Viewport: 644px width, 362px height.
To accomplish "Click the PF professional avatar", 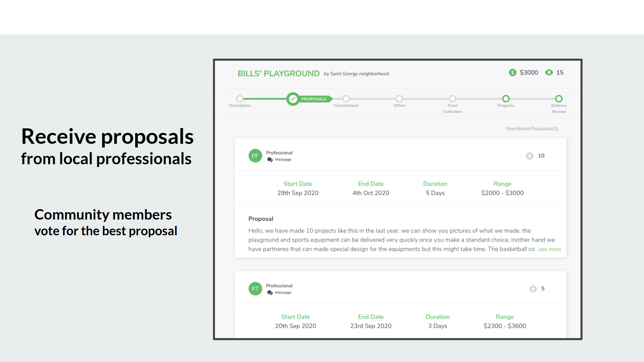I will 255,156.
